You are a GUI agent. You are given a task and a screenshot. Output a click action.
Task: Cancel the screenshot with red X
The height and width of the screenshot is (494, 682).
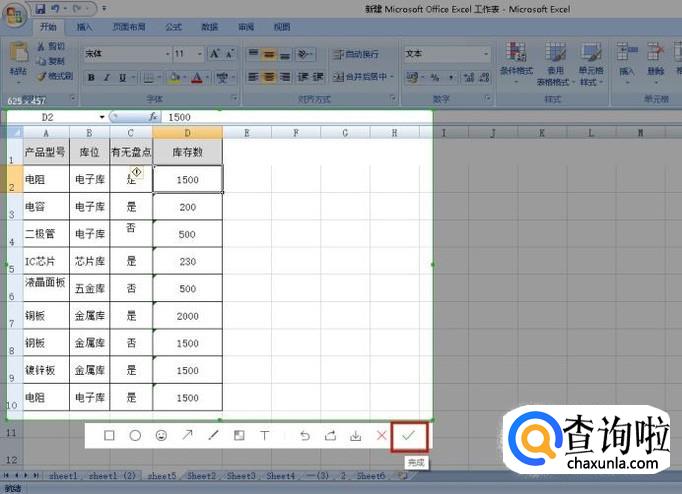tap(381, 436)
